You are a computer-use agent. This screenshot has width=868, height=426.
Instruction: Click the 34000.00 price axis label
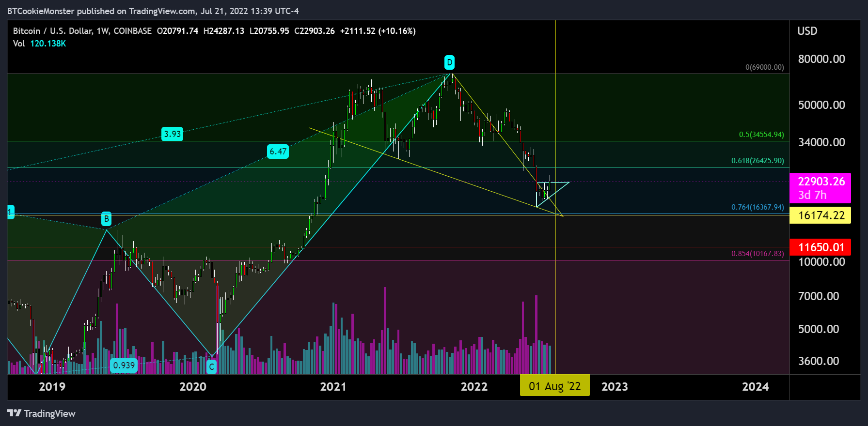821,142
